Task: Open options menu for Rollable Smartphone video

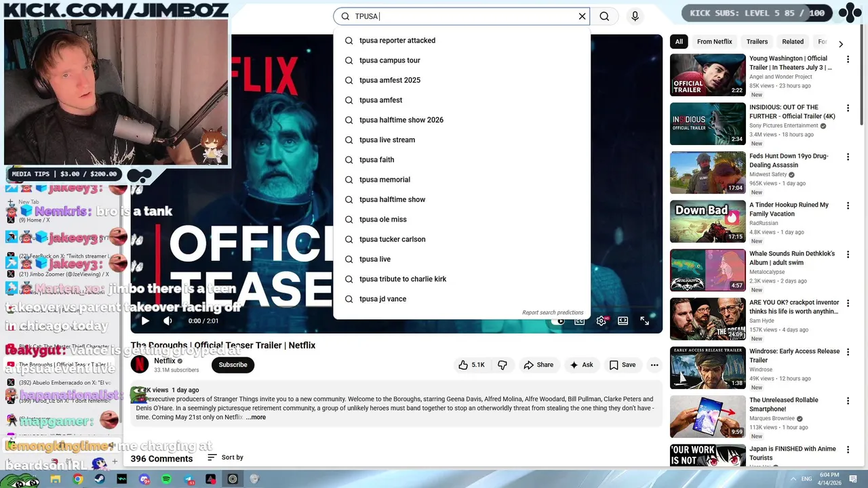Action: tap(848, 401)
